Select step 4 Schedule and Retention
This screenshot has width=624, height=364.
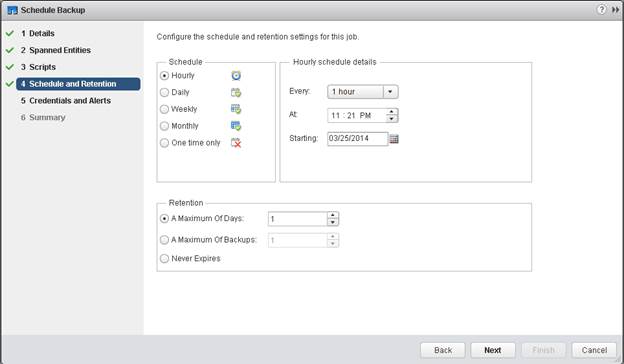tap(78, 84)
